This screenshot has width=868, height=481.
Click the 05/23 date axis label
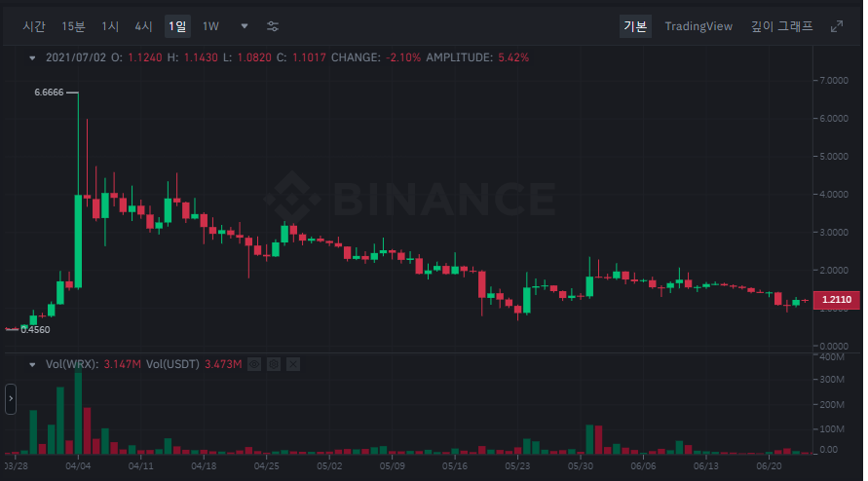[517, 466]
